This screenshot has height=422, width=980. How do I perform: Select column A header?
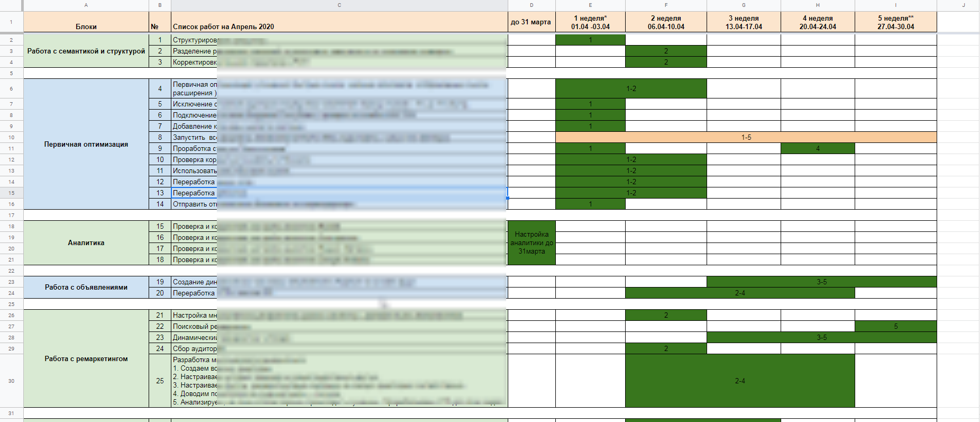click(x=86, y=5)
